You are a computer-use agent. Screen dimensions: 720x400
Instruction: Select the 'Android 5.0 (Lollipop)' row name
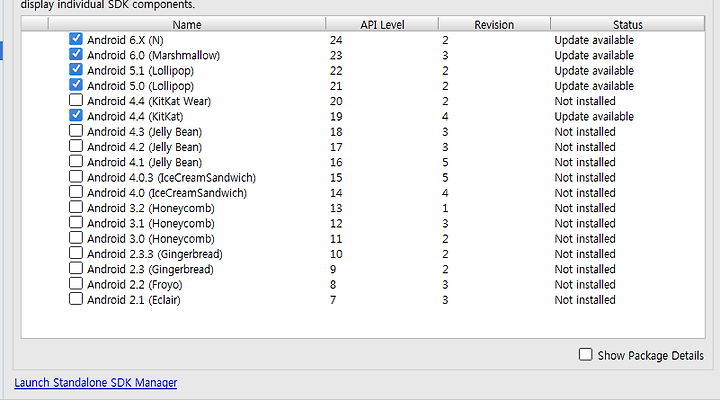pyautogui.click(x=141, y=86)
